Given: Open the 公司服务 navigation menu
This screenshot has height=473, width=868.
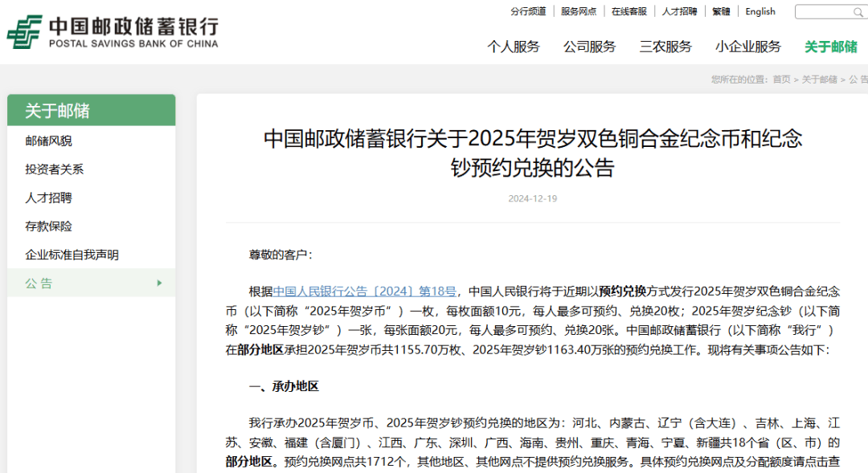Looking at the screenshot, I should (590, 47).
